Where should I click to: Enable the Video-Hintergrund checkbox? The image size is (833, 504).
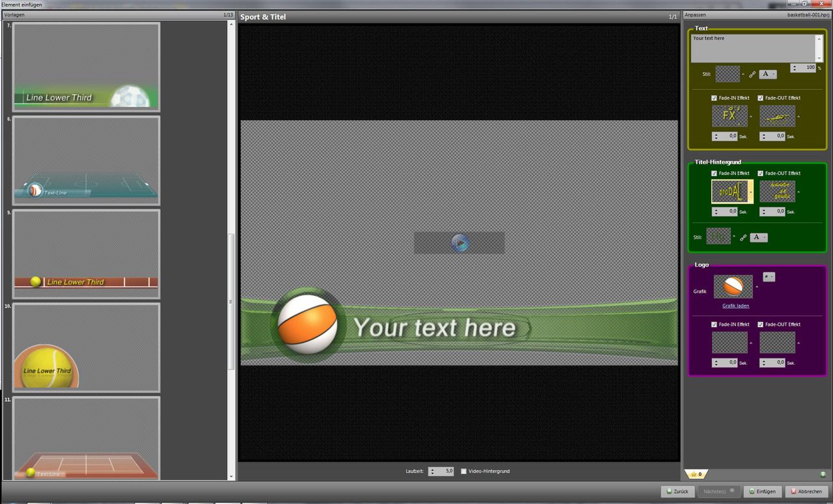[x=463, y=471]
